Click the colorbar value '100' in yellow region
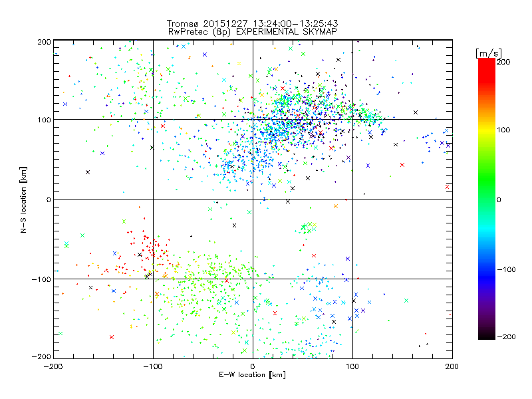 503,130
